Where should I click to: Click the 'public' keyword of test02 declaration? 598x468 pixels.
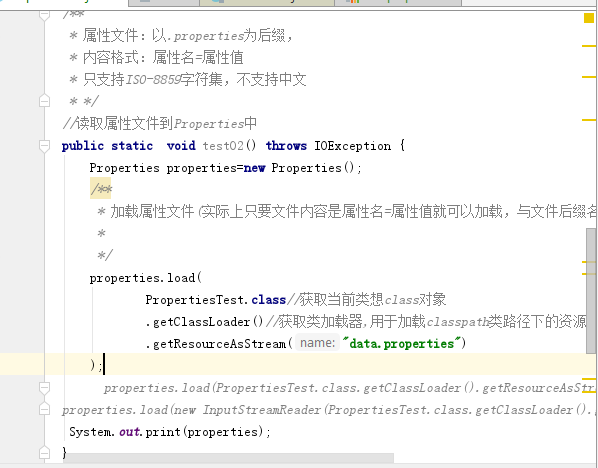83,146
